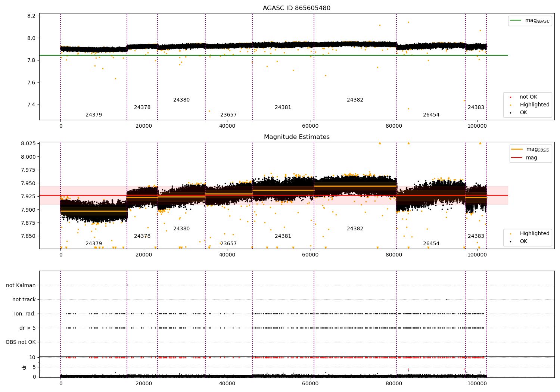
Task: Click the dr axis tick label 10
Action: pyautogui.click(x=32, y=358)
